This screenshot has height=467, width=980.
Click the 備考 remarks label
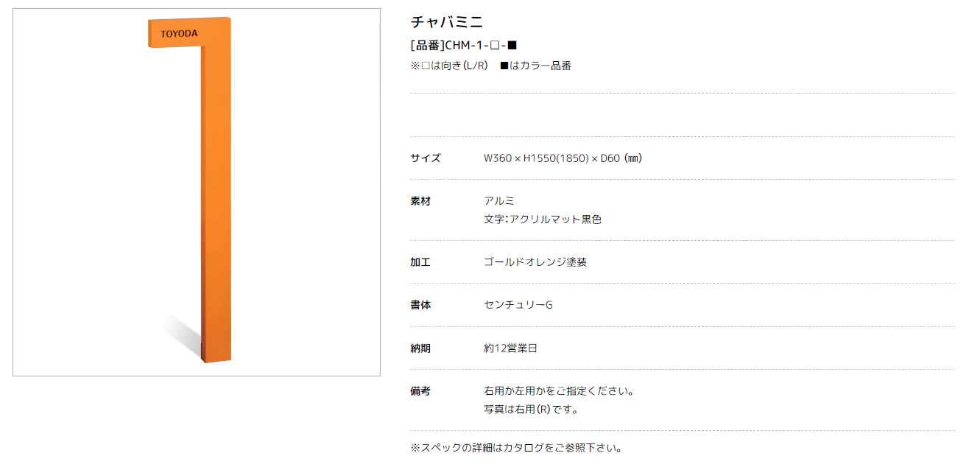pyautogui.click(x=420, y=391)
